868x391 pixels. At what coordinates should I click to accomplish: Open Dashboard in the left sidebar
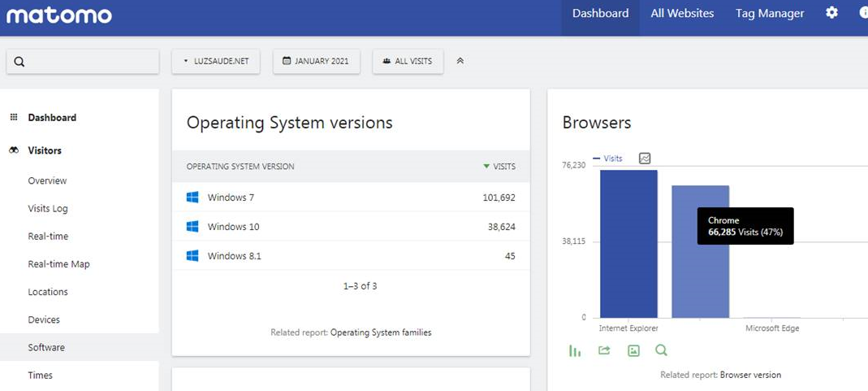[x=52, y=117]
